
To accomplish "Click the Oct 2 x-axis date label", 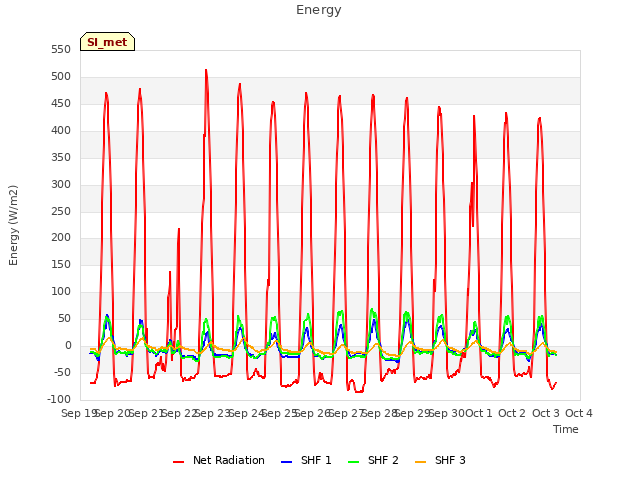I will click(512, 413).
